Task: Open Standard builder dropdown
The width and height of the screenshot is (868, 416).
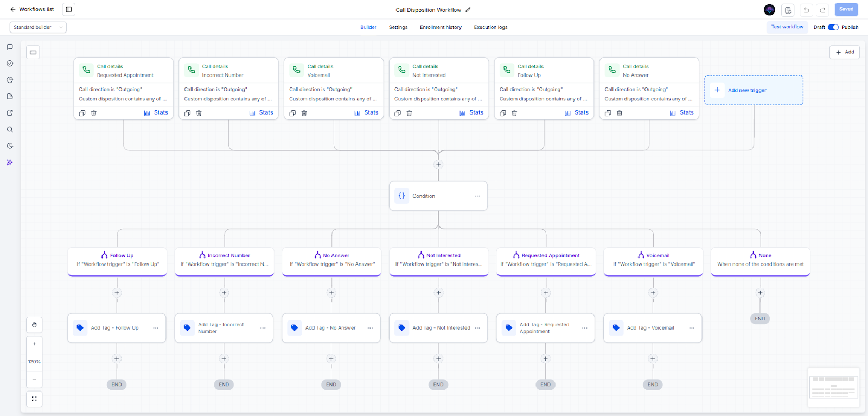Action: (x=38, y=27)
